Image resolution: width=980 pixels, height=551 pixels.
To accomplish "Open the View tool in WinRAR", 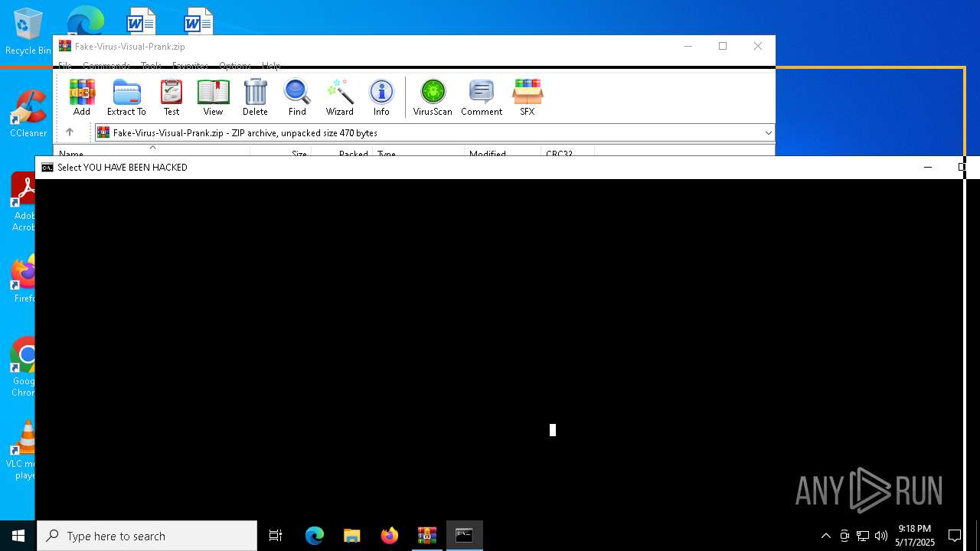I will point(213,97).
